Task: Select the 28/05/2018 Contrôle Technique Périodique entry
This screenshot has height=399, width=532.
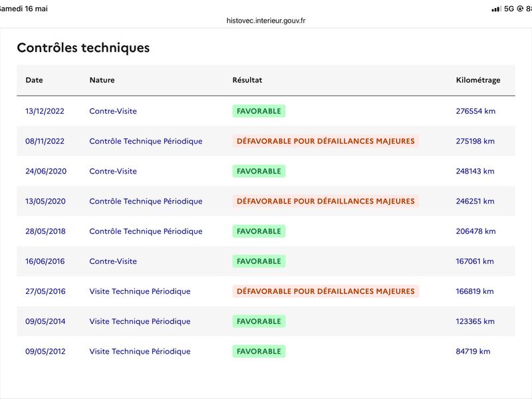Action: point(266,231)
